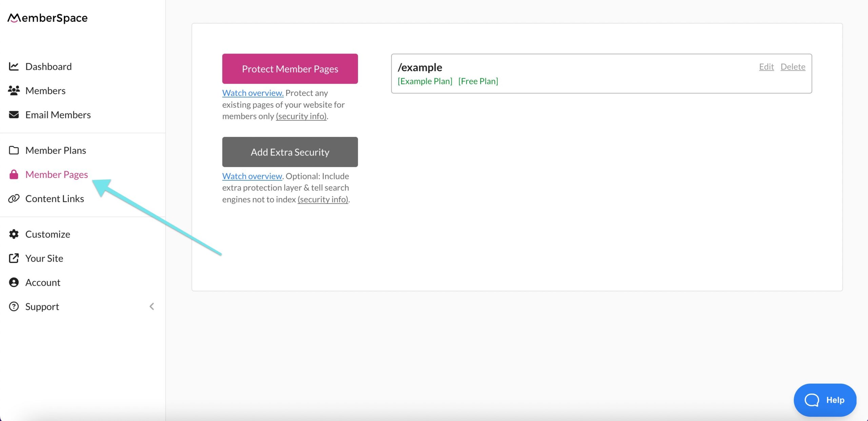
Task: Open Your Site from the sidebar
Action: (44, 258)
